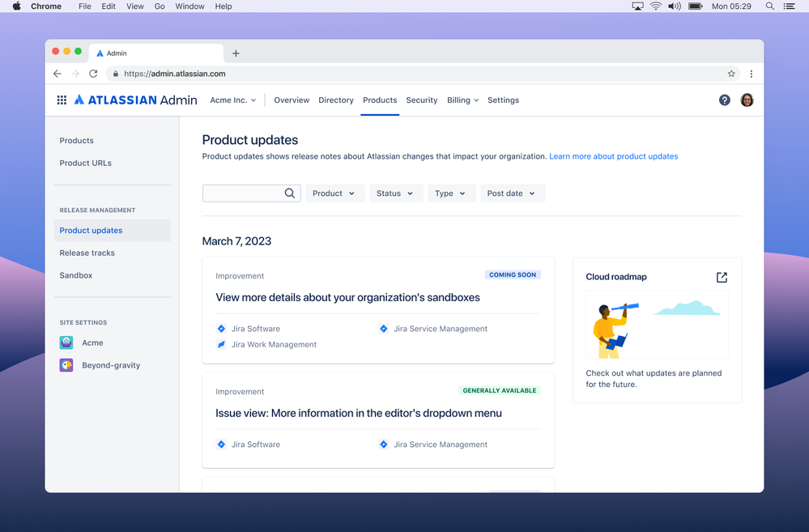Click the Beyond-gravity site icon
This screenshot has height=532, width=809.
point(66,365)
